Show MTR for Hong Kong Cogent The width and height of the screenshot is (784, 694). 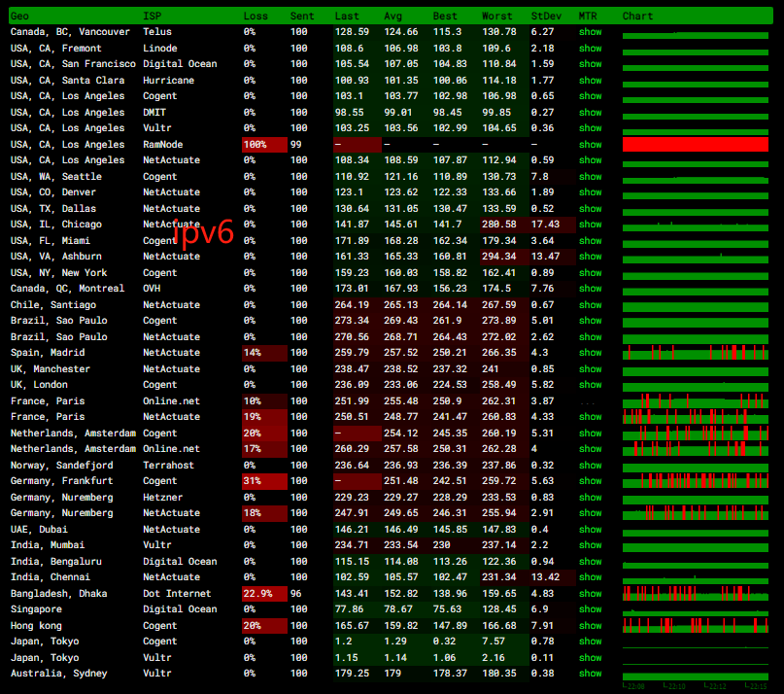click(x=590, y=625)
